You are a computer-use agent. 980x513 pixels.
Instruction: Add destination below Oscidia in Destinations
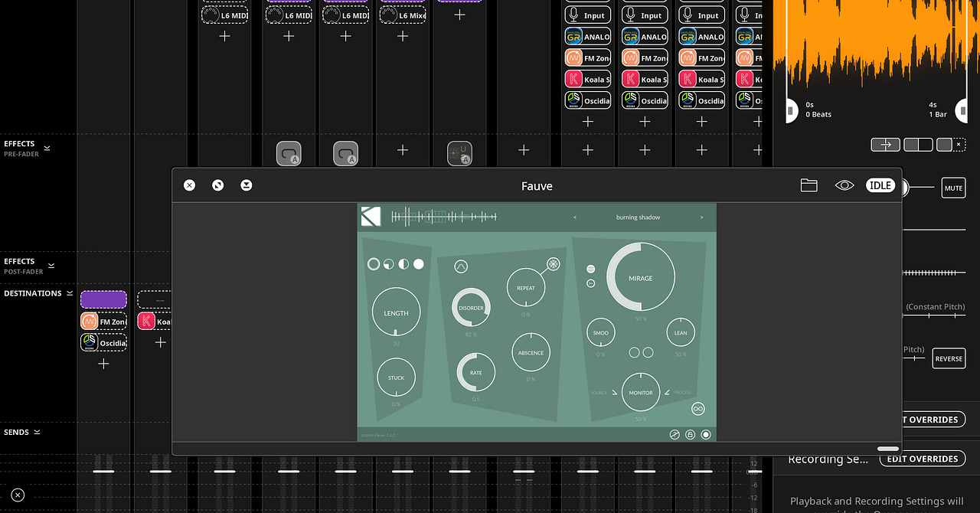(x=103, y=364)
